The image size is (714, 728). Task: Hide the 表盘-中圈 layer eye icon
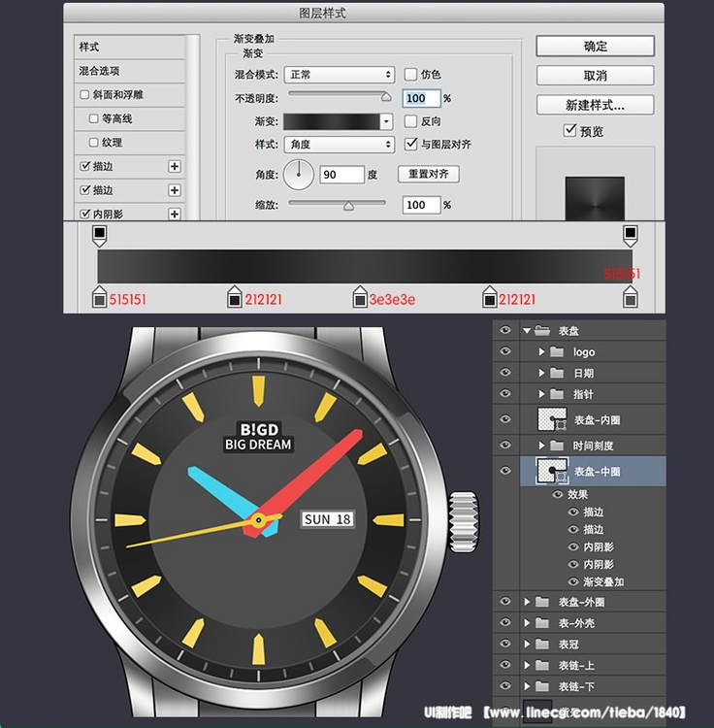coord(505,471)
